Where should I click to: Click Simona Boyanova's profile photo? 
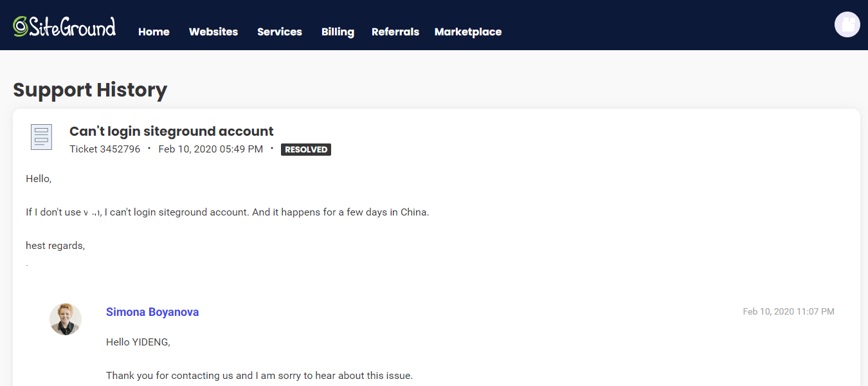tap(66, 319)
